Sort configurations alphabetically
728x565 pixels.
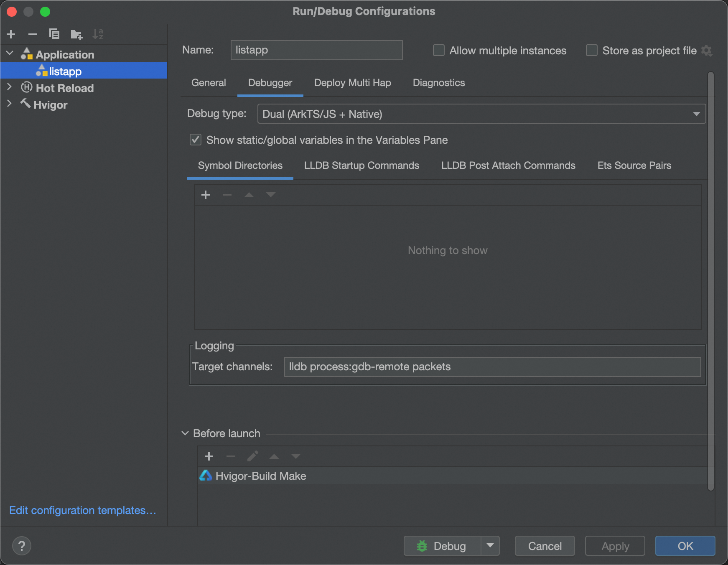(98, 34)
